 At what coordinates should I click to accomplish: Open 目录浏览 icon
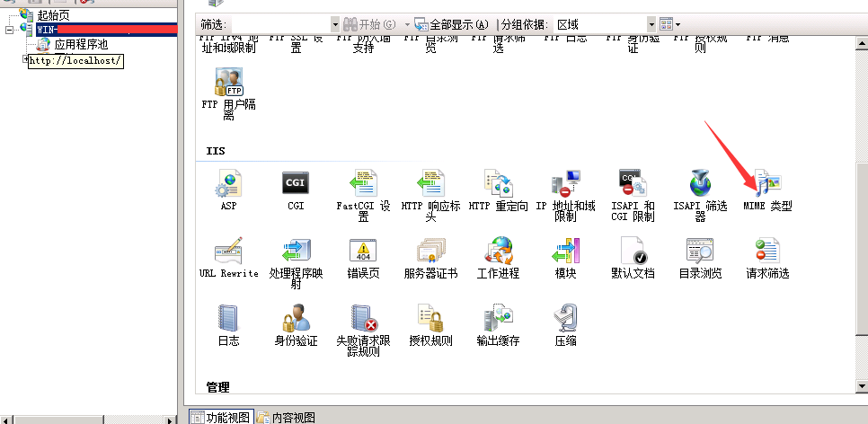click(700, 251)
